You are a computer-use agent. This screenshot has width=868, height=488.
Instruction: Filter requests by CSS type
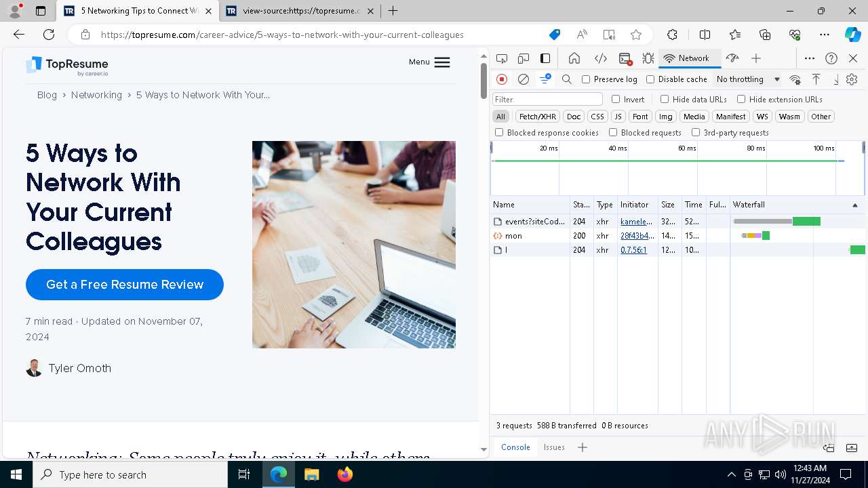tap(597, 117)
